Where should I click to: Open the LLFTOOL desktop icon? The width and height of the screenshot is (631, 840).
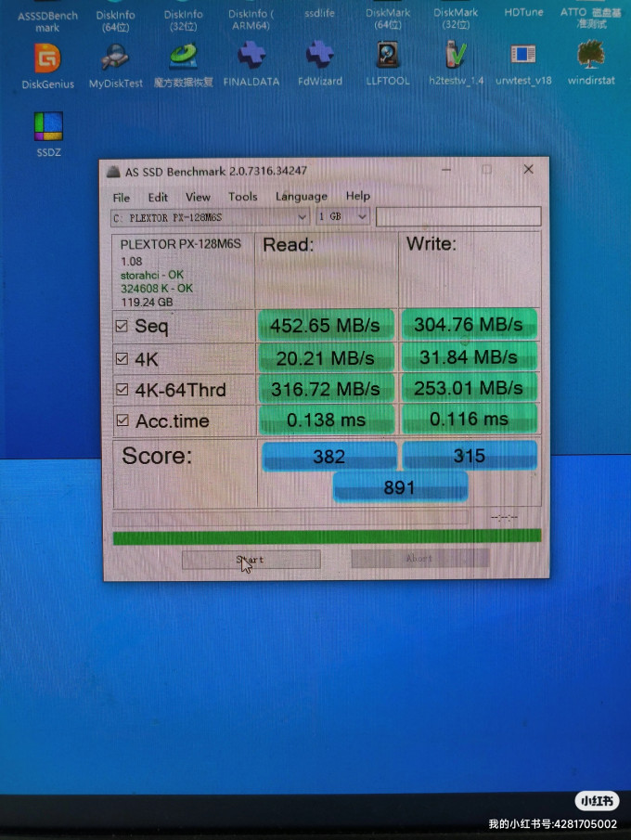point(388,59)
